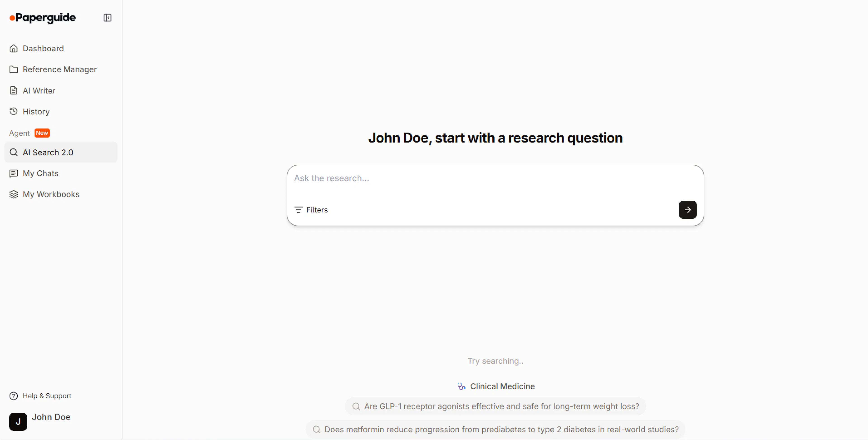Click the Paperguide logo
Image resolution: width=868 pixels, height=440 pixels.
tap(42, 18)
